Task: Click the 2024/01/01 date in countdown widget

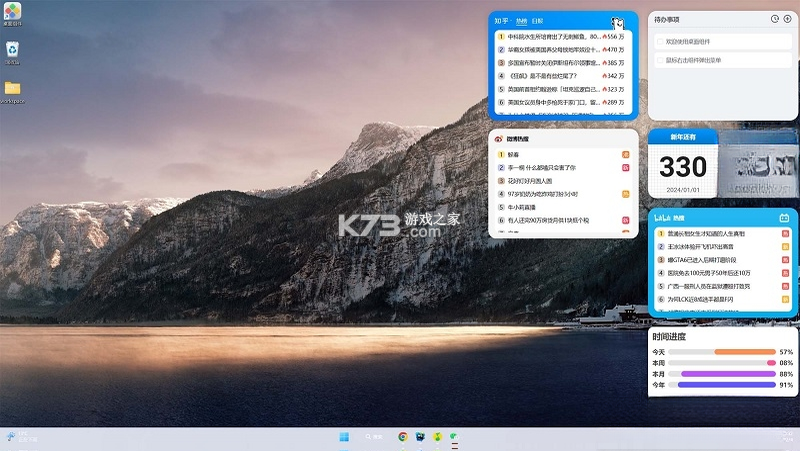Action: [683, 190]
